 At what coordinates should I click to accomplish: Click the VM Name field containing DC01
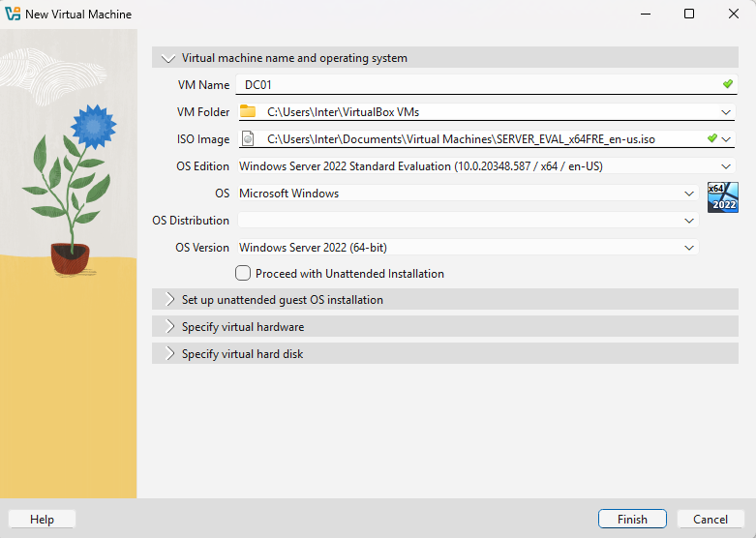(487, 84)
